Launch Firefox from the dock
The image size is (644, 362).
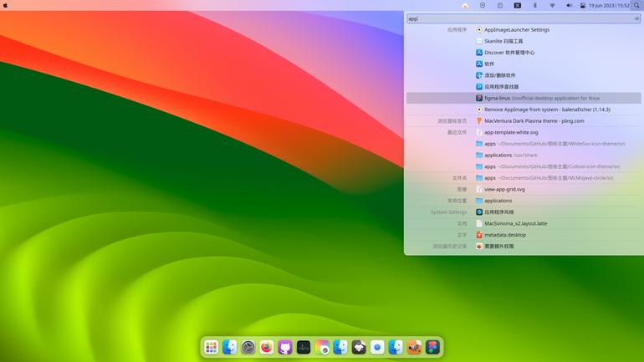point(267,348)
